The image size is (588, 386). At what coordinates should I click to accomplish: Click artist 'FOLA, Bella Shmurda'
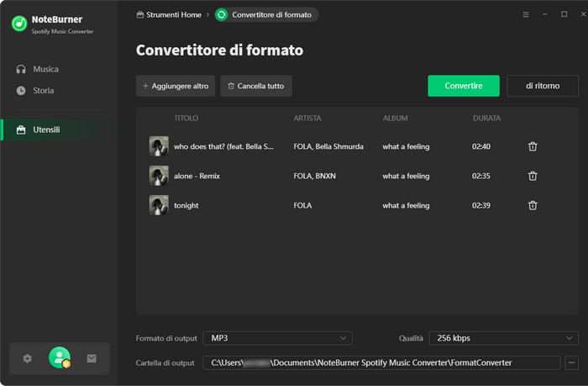(328, 146)
